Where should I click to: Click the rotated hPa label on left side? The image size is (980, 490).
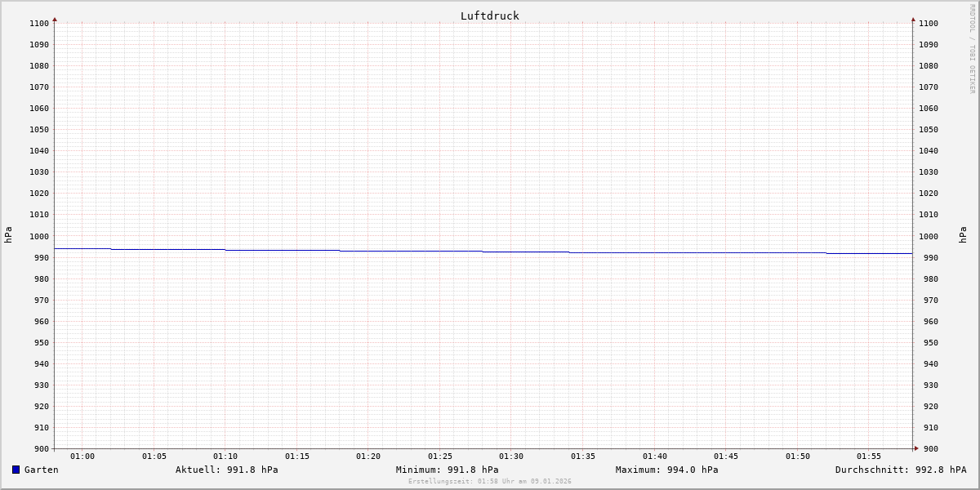point(8,235)
